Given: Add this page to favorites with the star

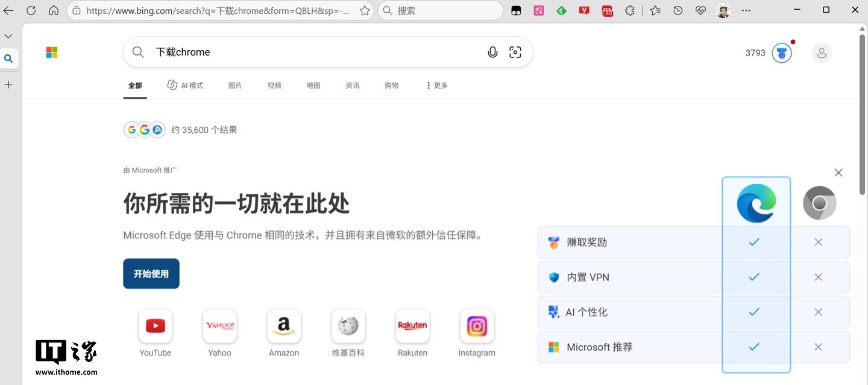Looking at the screenshot, I should point(365,10).
